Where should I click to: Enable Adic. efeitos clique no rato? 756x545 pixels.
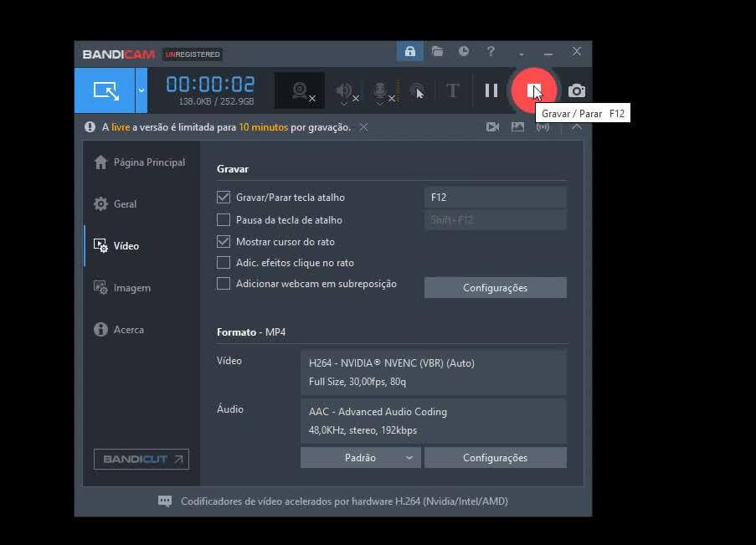point(224,262)
